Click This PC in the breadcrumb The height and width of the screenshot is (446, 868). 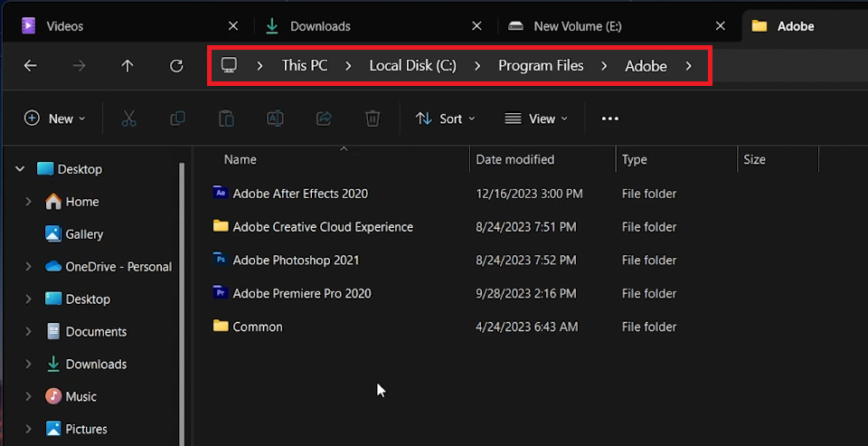click(305, 66)
